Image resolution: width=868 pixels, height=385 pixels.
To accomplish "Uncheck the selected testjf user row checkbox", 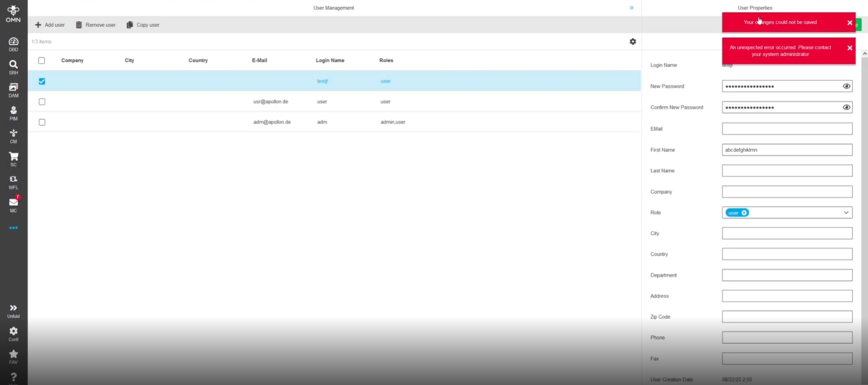I will (x=42, y=82).
